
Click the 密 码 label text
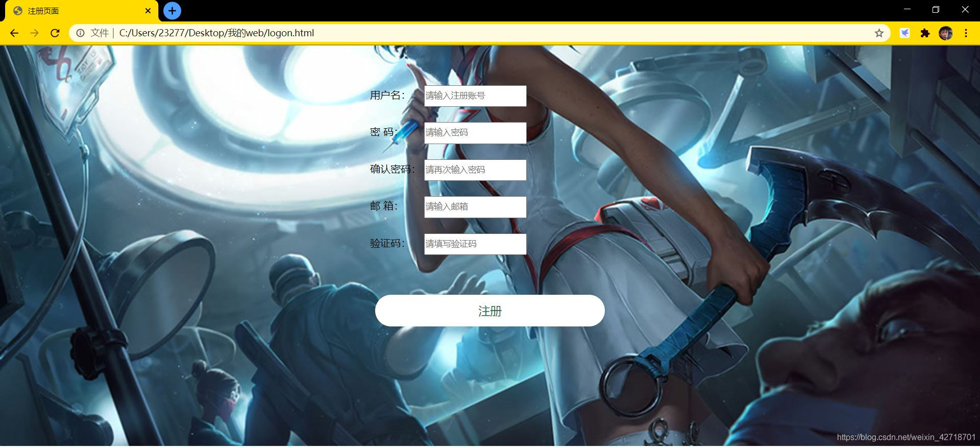pyautogui.click(x=384, y=132)
